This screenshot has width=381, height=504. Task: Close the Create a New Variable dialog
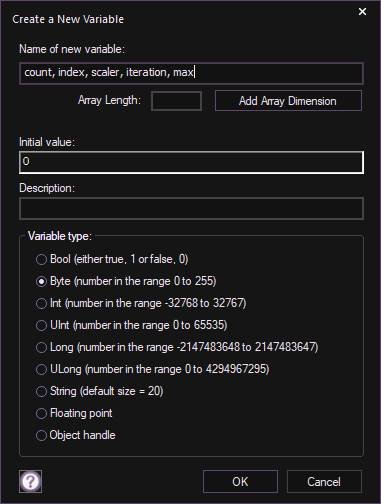pyautogui.click(x=362, y=12)
